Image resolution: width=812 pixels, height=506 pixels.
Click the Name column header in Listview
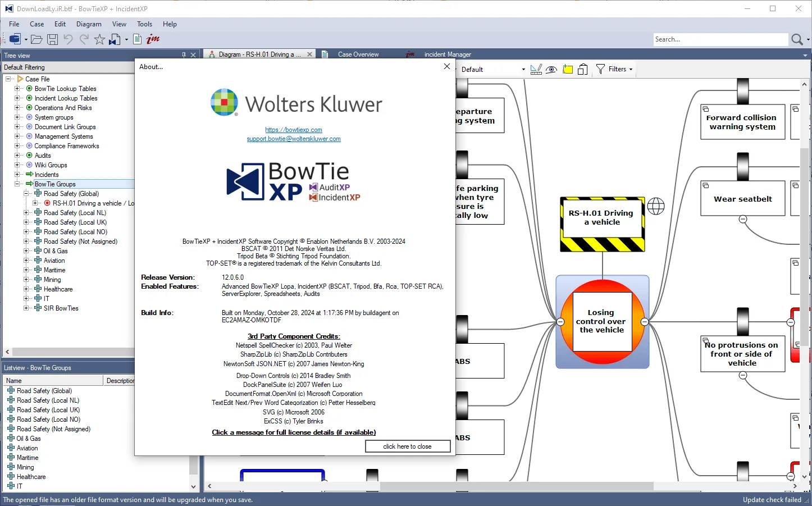[x=54, y=381]
